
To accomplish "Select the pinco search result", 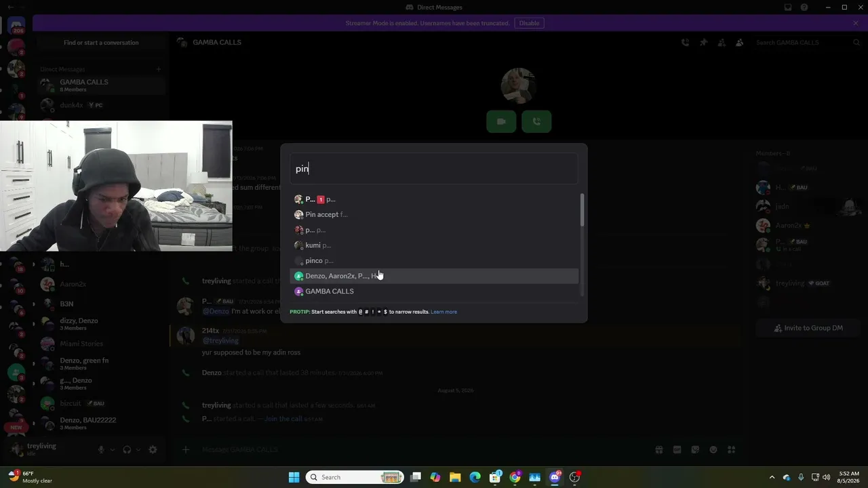I will pyautogui.click(x=434, y=260).
